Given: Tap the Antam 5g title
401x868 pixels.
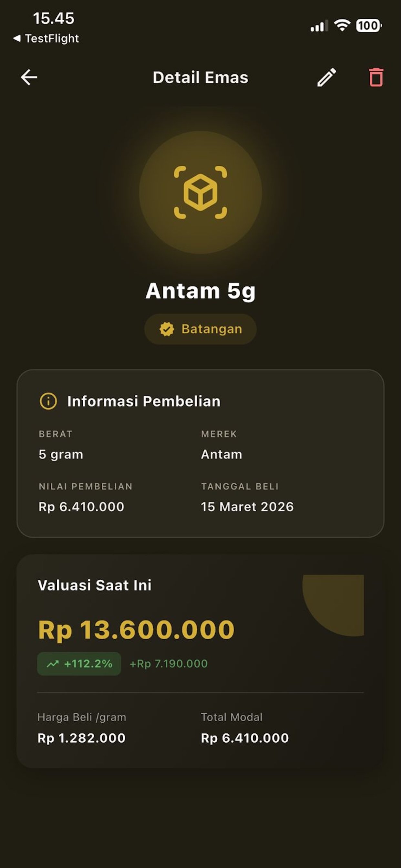Looking at the screenshot, I should point(200,291).
